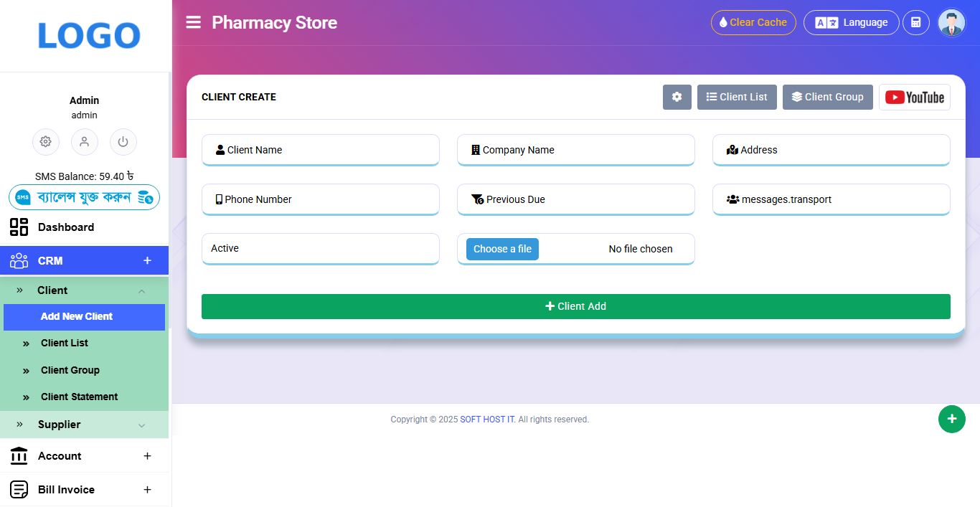Collapse the Client submenu chevron
Viewport: 980px width, 507px height.
point(141,291)
